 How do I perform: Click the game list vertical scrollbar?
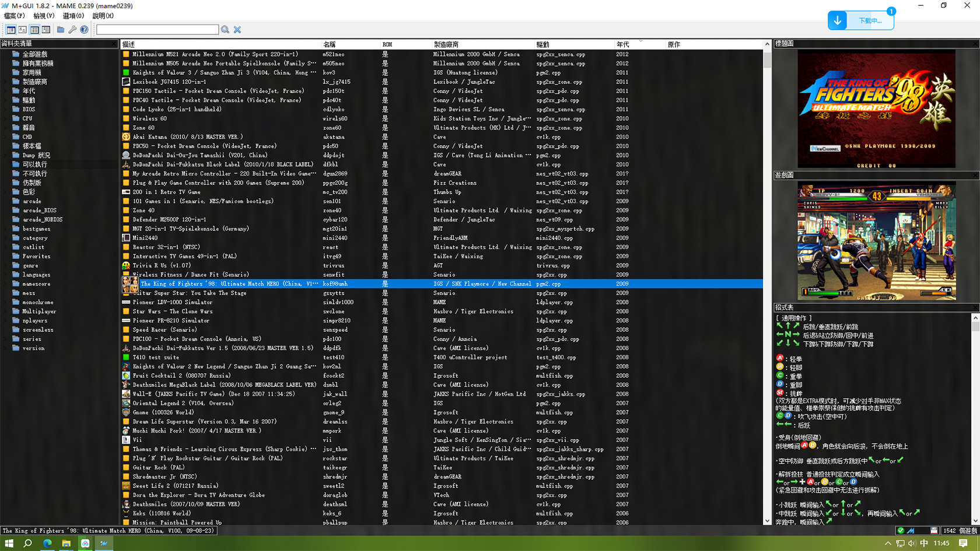tap(767, 283)
